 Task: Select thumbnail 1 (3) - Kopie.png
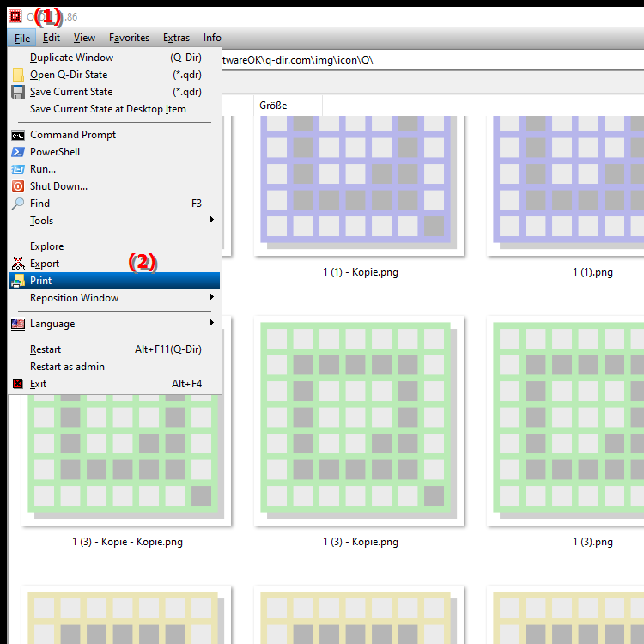coord(360,421)
